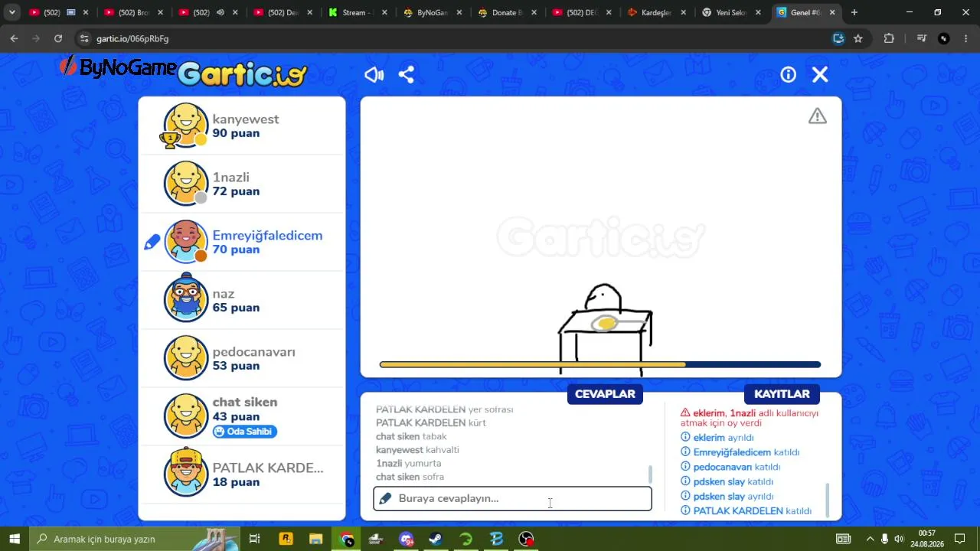Open the Chrome three-dot menu
980x551 pixels.
(965, 38)
